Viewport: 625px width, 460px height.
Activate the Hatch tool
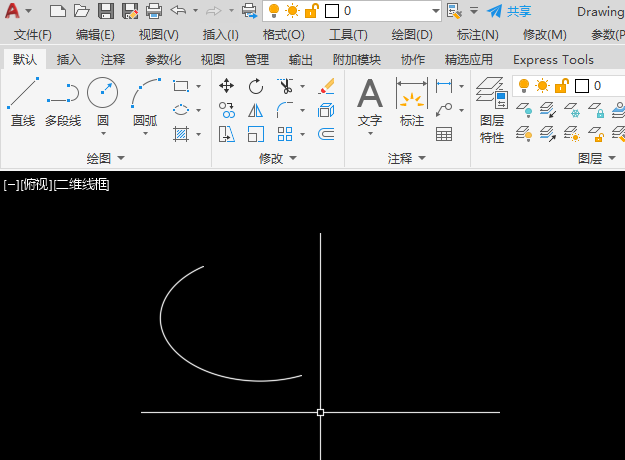tap(181, 134)
